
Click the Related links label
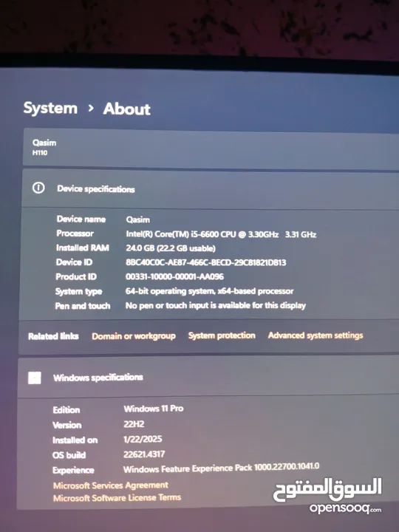tap(53, 336)
